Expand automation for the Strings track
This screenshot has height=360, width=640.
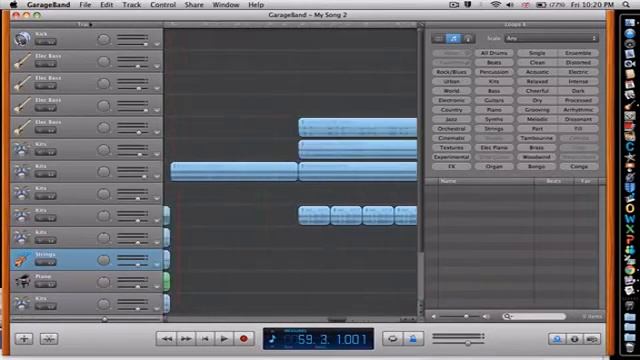[157, 265]
